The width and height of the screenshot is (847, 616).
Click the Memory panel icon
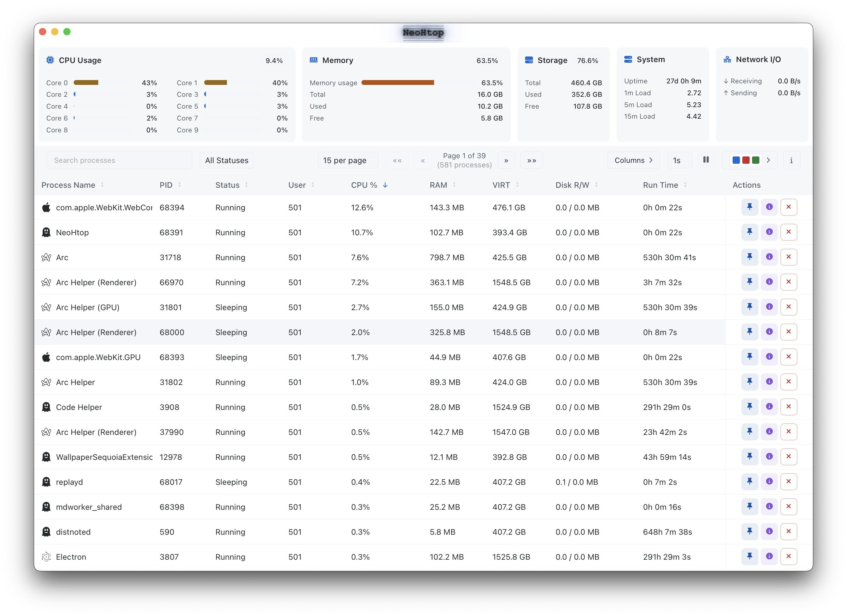[x=313, y=60]
